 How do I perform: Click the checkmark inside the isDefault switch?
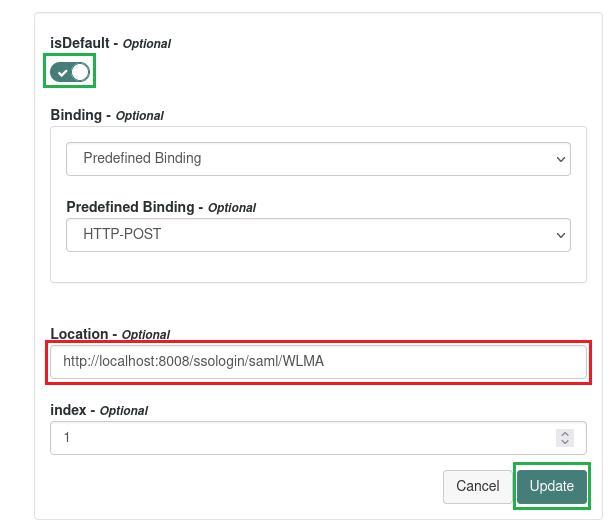(x=62, y=73)
